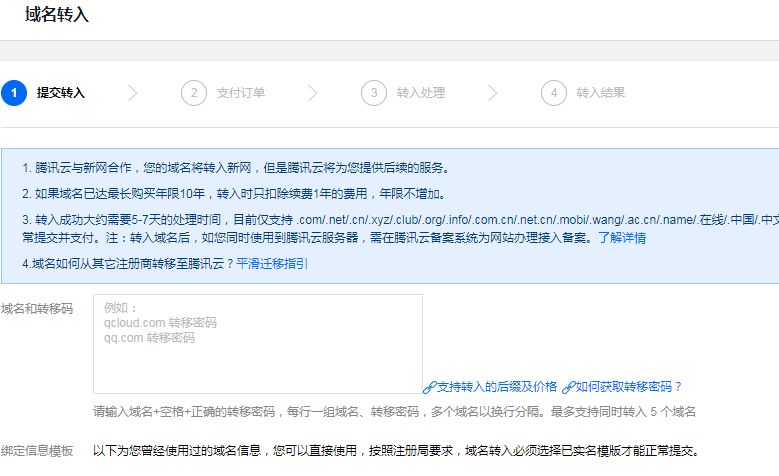Image resolution: width=779 pixels, height=476 pixels.
Task: Click the step 3 circle icon
Action: coord(374,93)
